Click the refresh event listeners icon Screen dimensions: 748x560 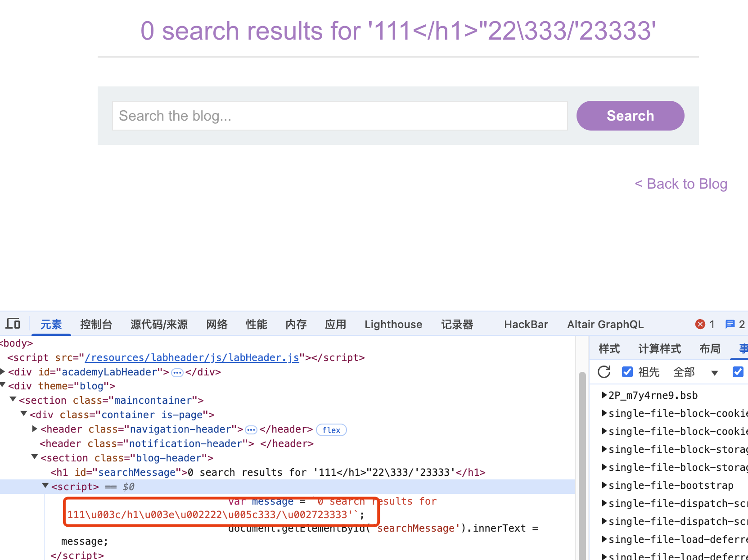pos(604,372)
